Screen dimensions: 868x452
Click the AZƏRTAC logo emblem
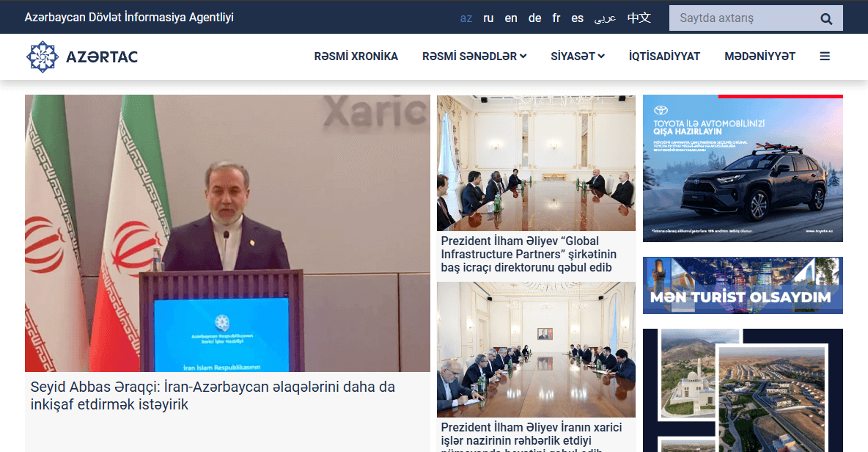[x=42, y=56]
